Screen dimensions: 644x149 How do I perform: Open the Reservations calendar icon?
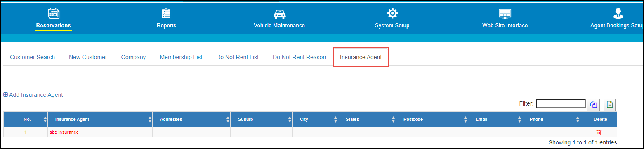click(54, 13)
